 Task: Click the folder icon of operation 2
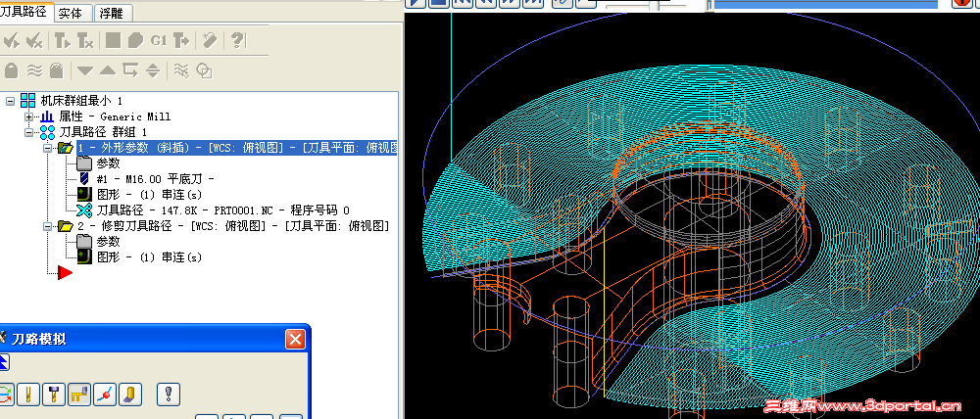(66, 226)
